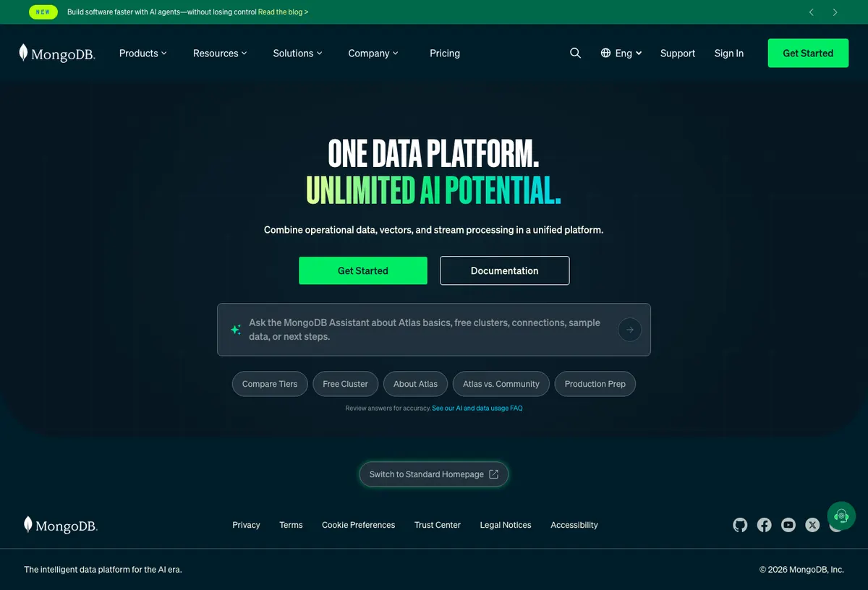Open the AI and data usage FAQ link
868x590 pixels.
coord(477,408)
